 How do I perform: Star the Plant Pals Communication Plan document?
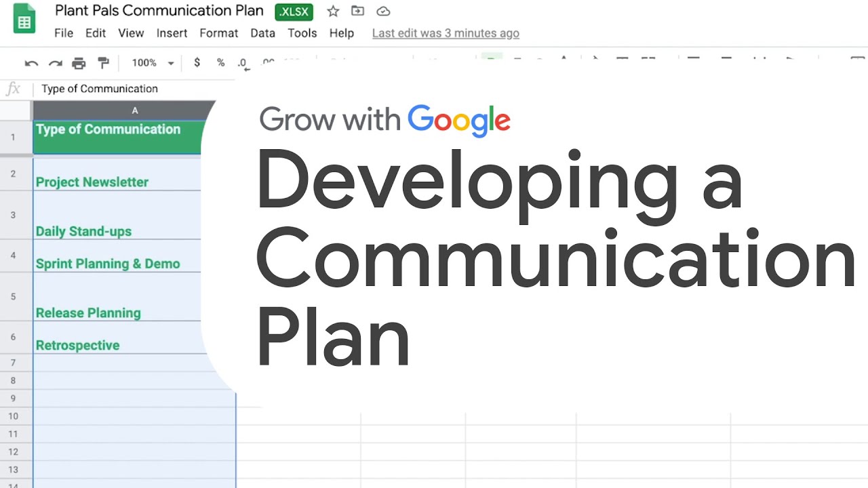(x=333, y=11)
